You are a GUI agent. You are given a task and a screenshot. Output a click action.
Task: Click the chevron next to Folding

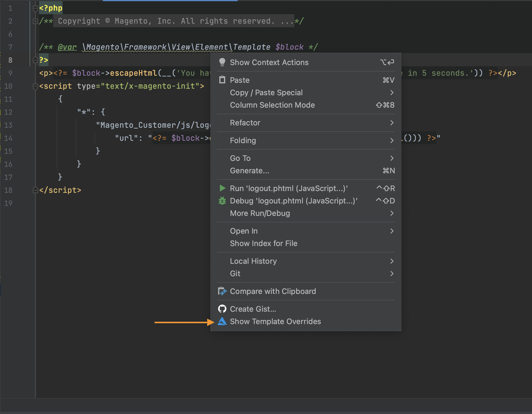pyautogui.click(x=392, y=140)
